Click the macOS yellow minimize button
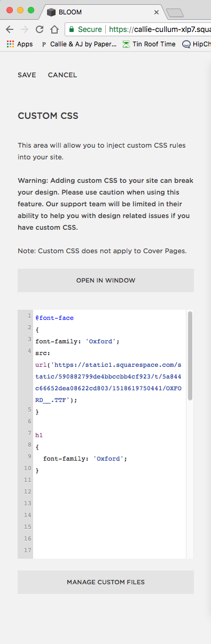 20,10
